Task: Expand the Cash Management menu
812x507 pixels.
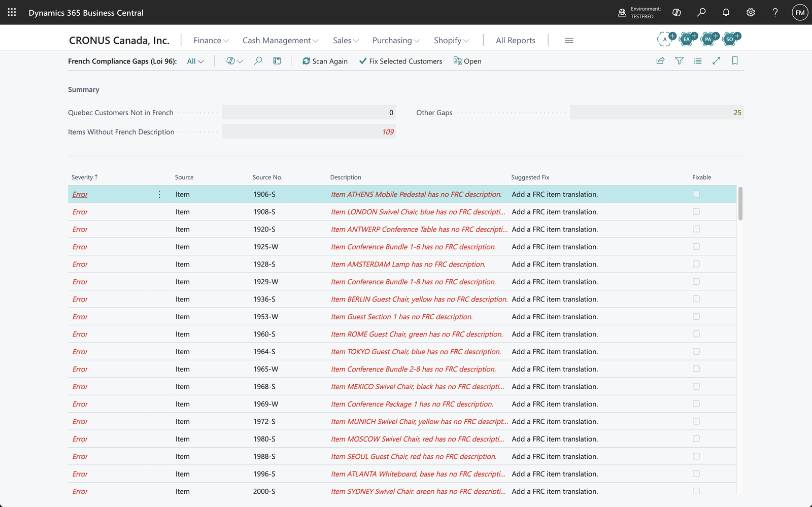Action: [281, 40]
